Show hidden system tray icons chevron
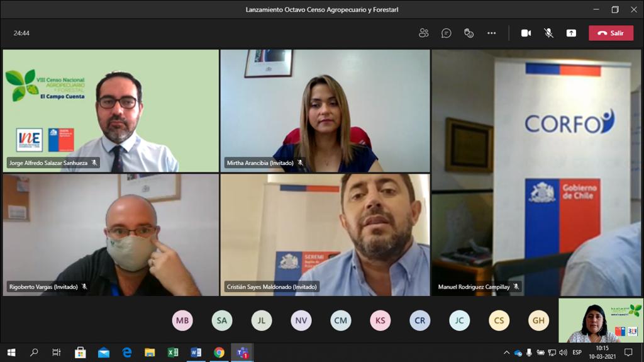The image size is (644, 362). (506, 353)
